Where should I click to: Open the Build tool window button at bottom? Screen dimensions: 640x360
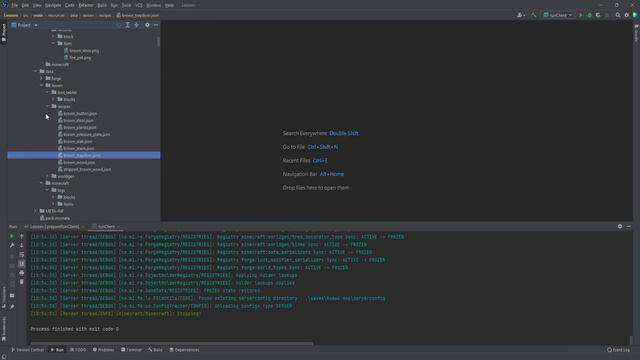pyautogui.click(x=155, y=350)
